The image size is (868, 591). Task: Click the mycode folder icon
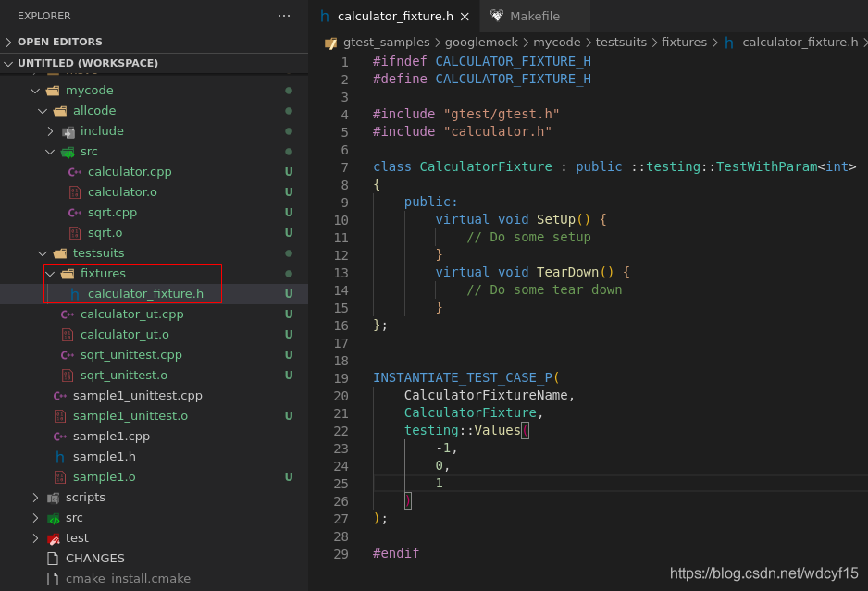[53, 91]
